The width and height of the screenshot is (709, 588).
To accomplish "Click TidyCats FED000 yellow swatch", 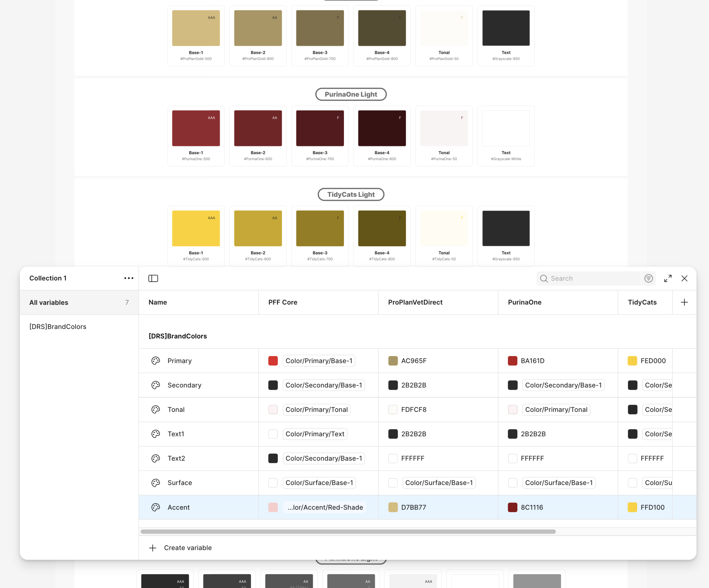I will point(632,360).
